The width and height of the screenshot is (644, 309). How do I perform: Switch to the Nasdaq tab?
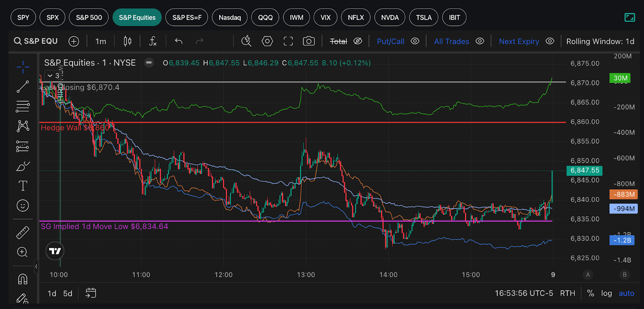point(230,17)
